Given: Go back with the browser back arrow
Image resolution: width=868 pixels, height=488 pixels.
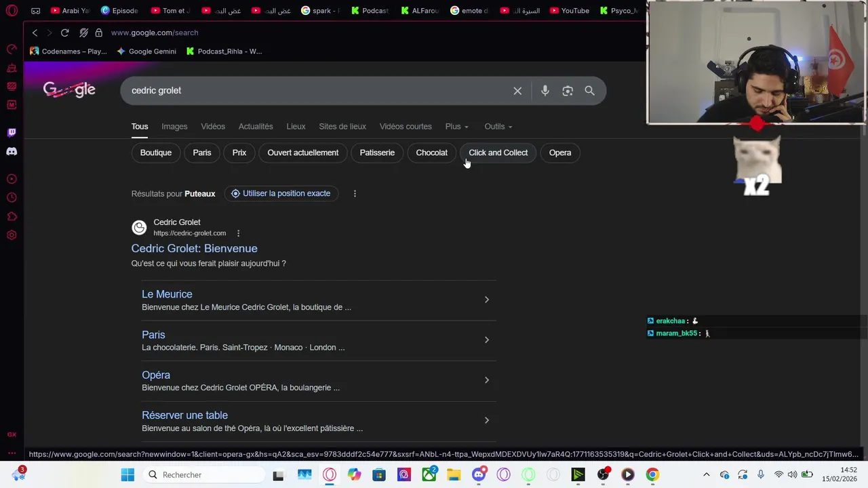Looking at the screenshot, I should 35,33.
